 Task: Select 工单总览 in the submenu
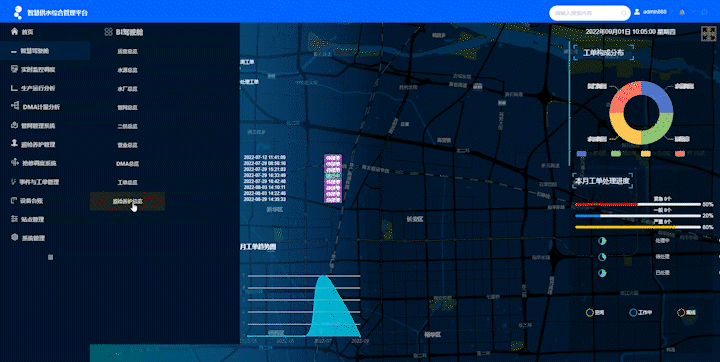point(127,182)
